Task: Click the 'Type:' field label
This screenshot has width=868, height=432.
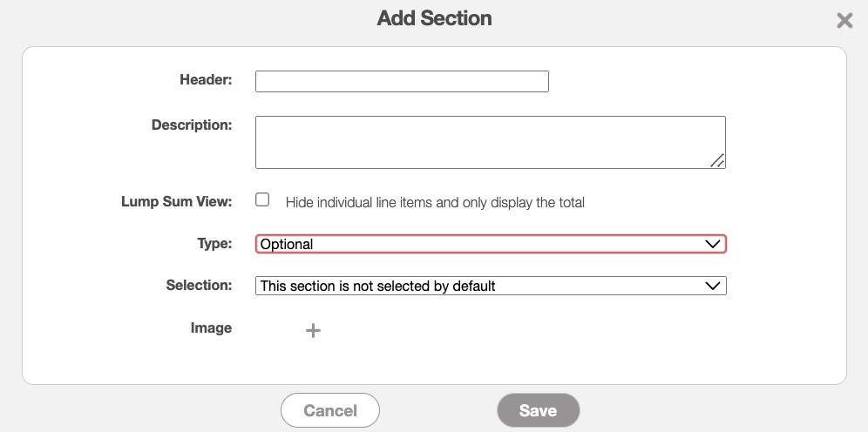Action: pyautogui.click(x=214, y=243)
